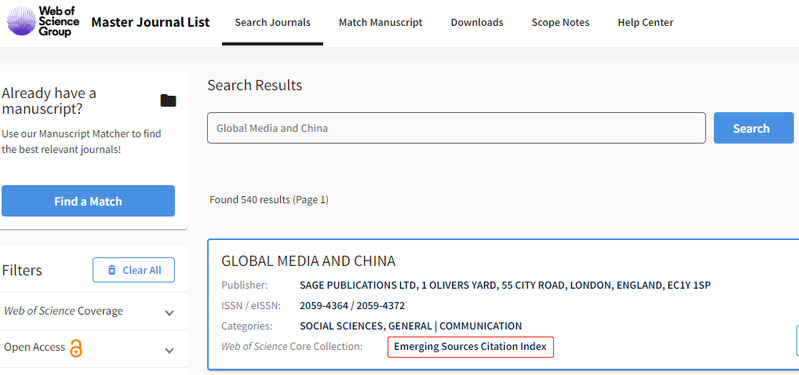Screen dimensions: 799x375
Task: Open the Match Manuscript tab
Action: [381, 22]
